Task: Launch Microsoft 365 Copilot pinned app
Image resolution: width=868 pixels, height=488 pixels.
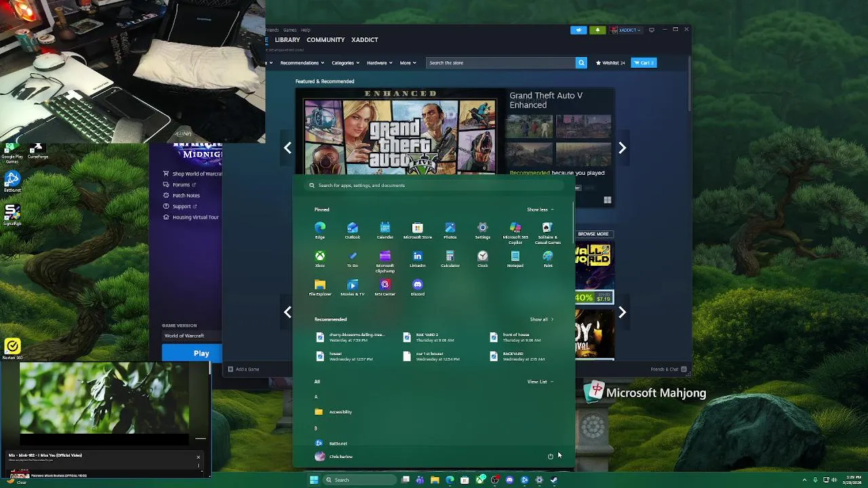Action: (x=515, y=232)
